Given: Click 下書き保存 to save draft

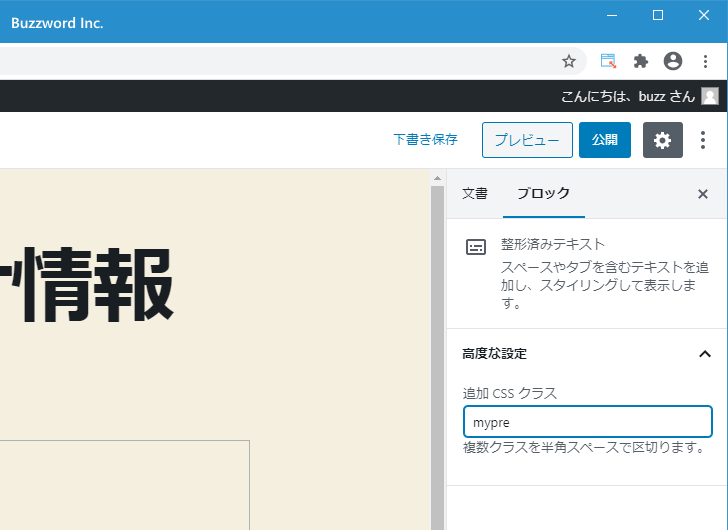Looking at the screenshot, I should click(425, 140).
